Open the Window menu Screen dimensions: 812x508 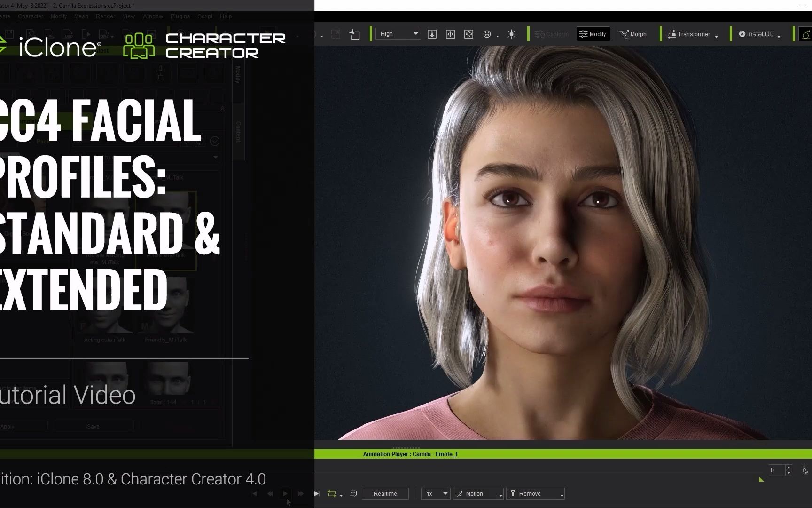pyautogui.click(x=152, y=16)
